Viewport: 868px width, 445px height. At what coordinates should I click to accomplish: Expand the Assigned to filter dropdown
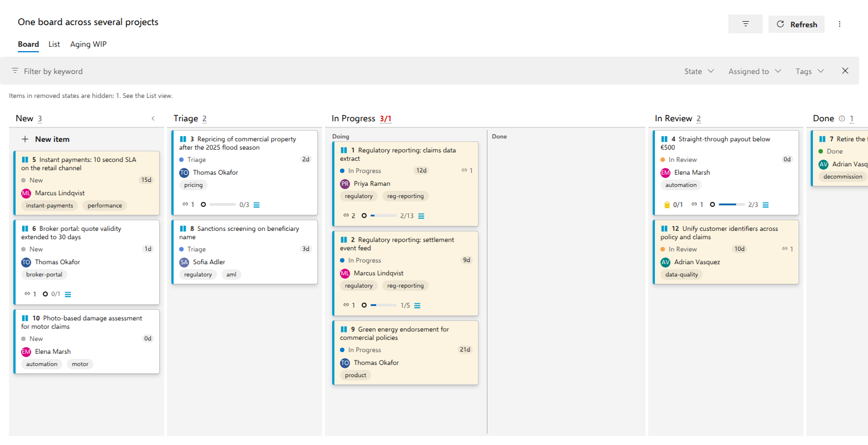click(755, 71)
